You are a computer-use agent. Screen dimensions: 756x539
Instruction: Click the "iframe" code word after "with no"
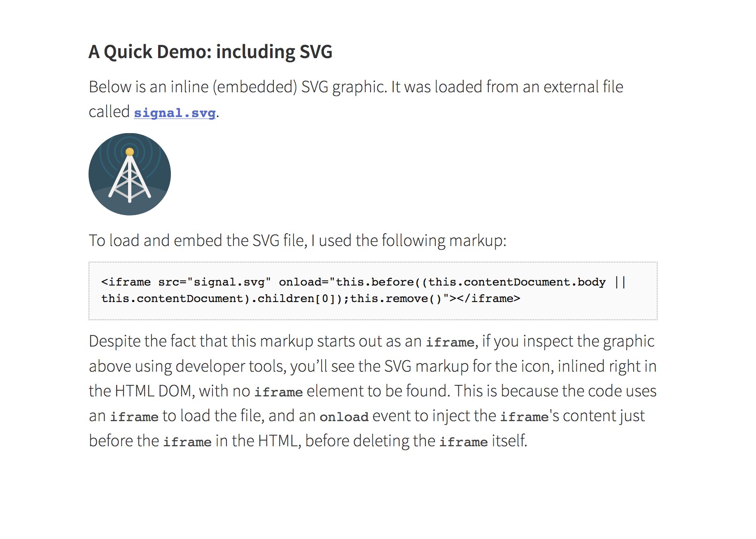[x=278, y=392]
